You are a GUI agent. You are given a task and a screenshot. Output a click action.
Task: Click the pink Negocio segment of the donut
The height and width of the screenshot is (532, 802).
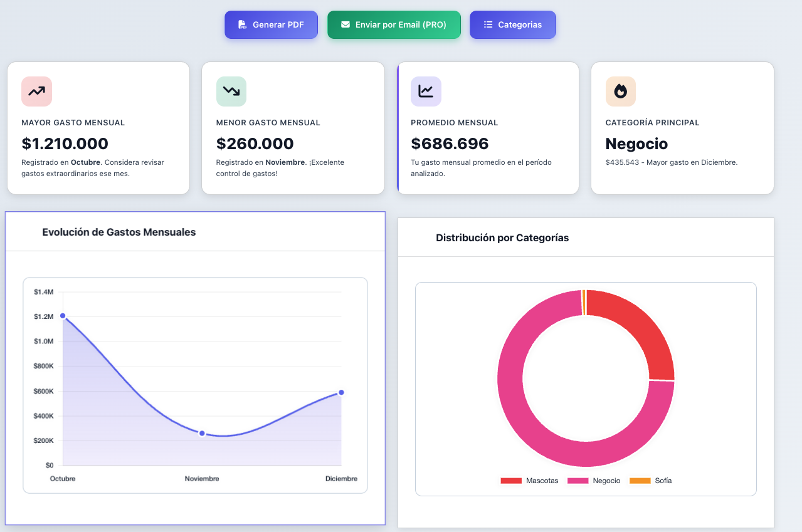tap(533, 426)
